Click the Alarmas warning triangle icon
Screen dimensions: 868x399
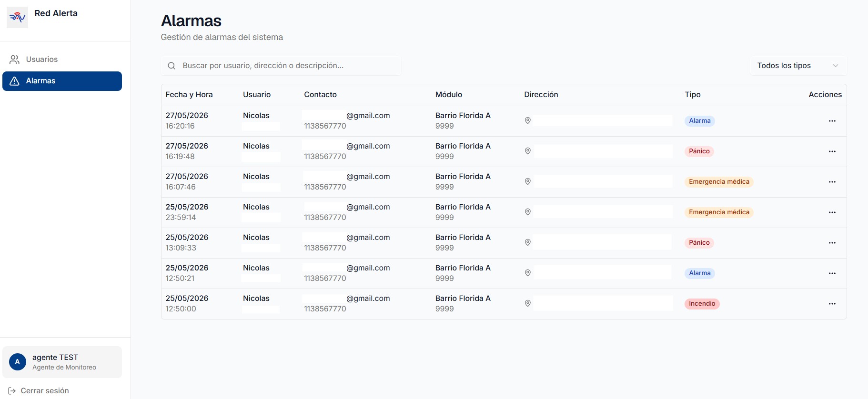click(15, 81)
